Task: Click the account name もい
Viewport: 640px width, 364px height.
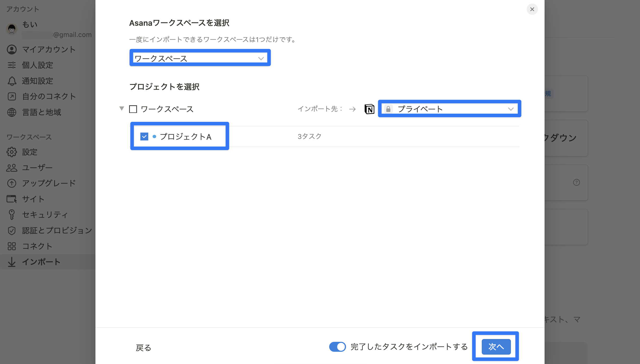Action: click(30, 24)
